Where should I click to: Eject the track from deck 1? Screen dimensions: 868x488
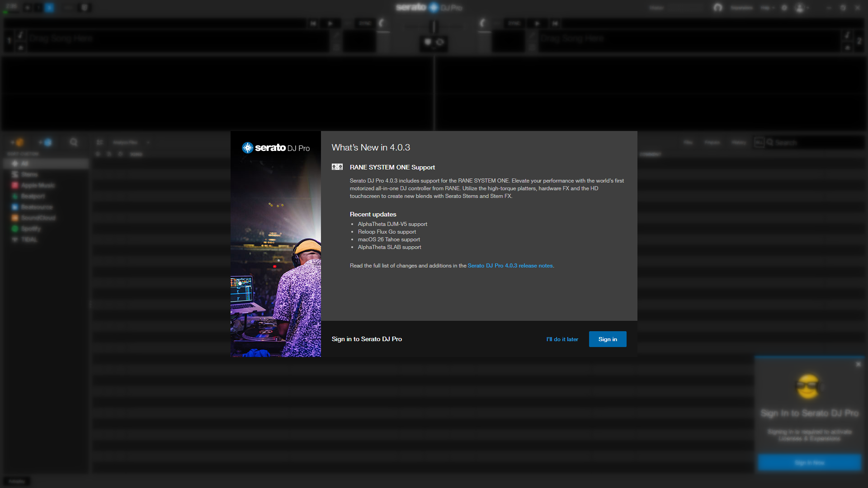(x=21, y=47)
